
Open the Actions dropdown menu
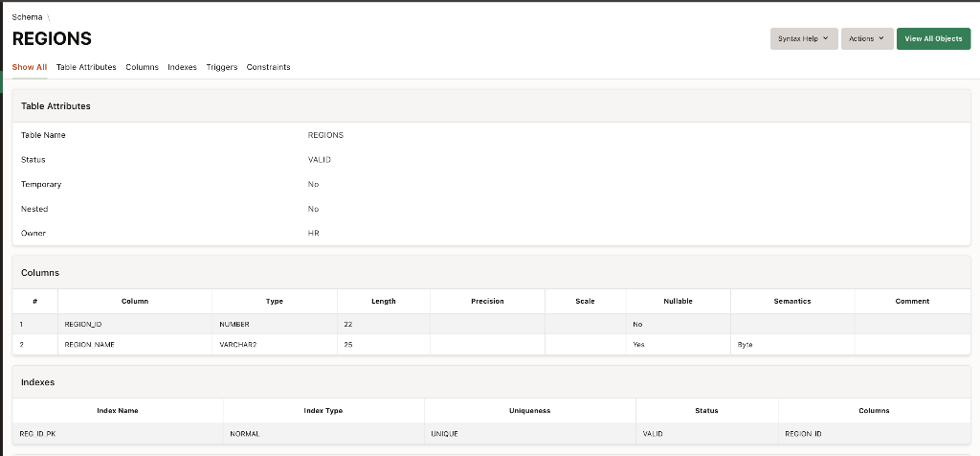[x=867, y=38]
